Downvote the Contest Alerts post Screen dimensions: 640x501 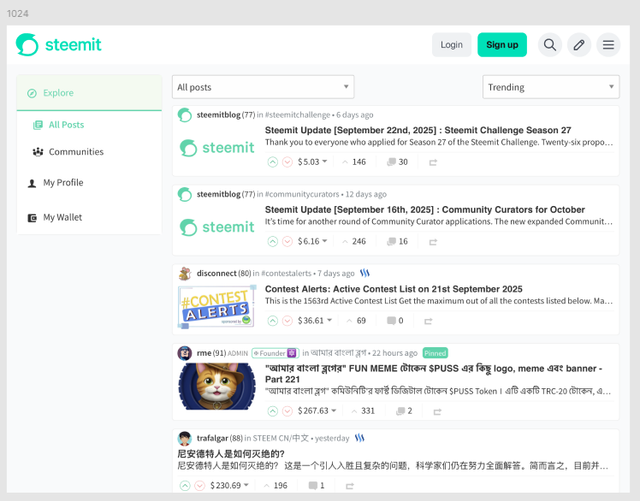[287, 321]
